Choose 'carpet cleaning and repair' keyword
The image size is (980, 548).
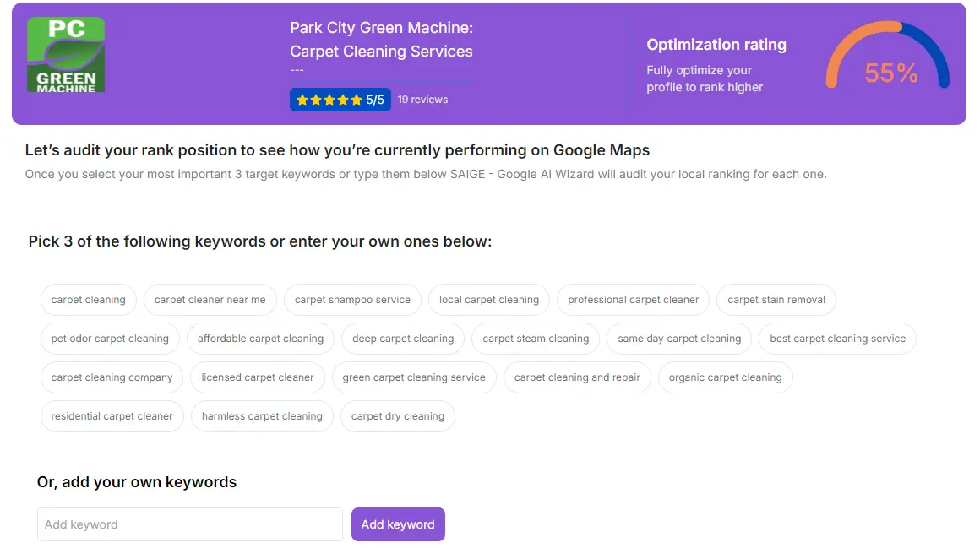coord(577,377)
